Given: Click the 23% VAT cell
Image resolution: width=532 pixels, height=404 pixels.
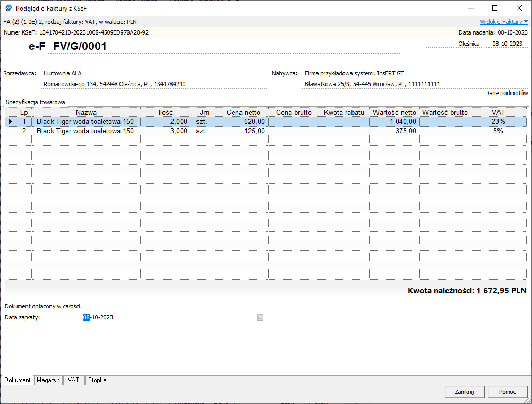Looking at the screenshot, I should click(x=499, y=121).
